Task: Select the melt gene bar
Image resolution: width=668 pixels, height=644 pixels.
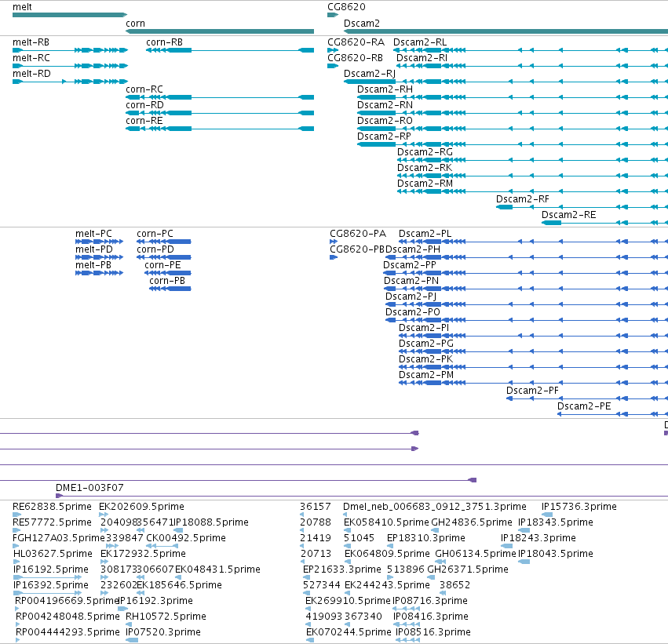Action: click(x=70, y=15)
